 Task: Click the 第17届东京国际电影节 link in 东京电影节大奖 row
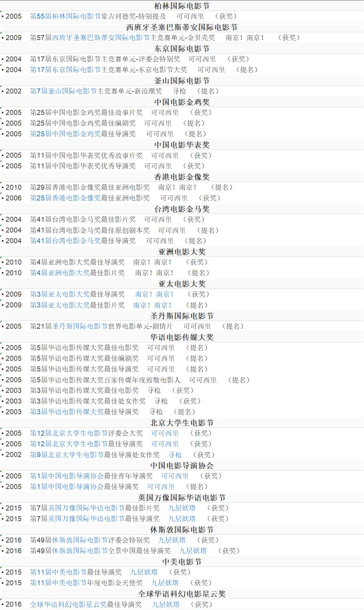(x=65, y=70)
